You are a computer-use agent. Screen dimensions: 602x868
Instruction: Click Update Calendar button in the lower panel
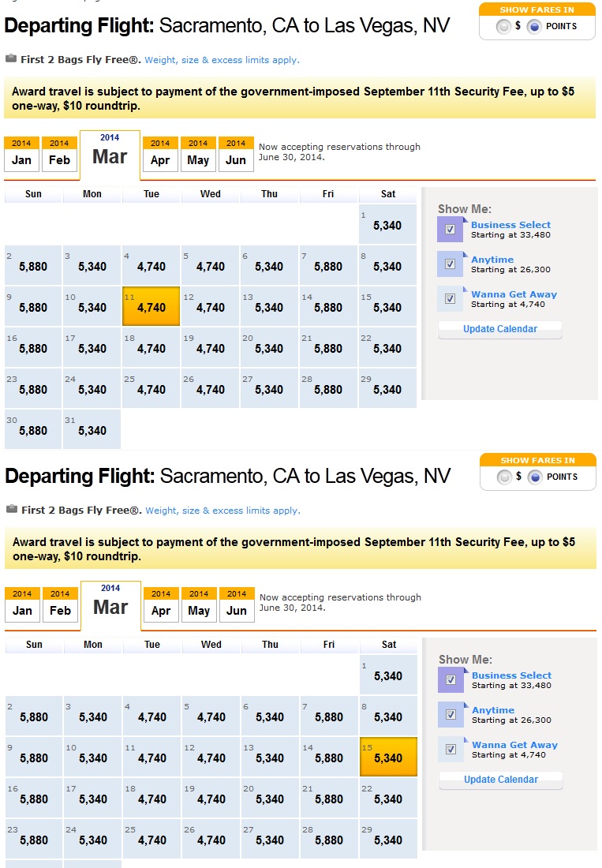click(501, 780)
